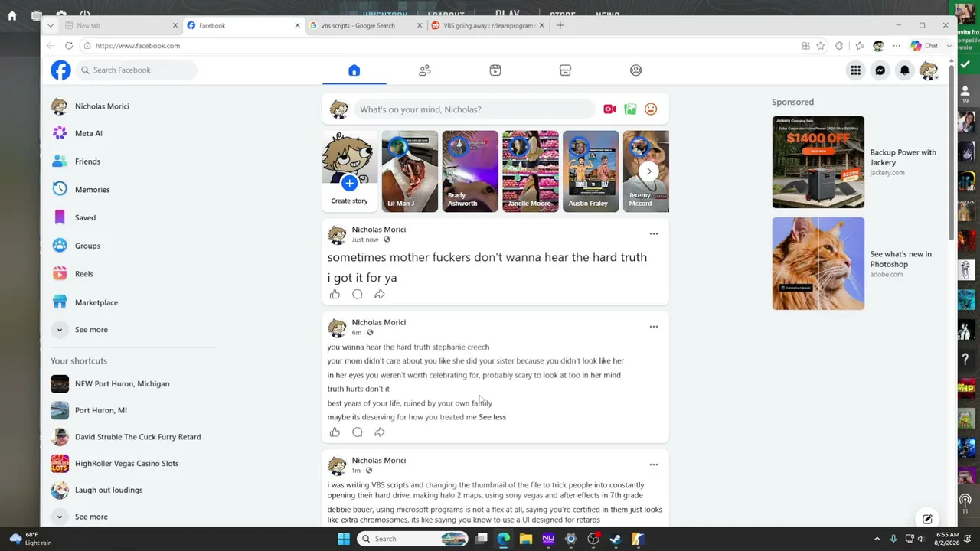This screenshot has height=551, width=980.
Task: Open the account profile menu in Facebook header
Action: pos(929,70)
